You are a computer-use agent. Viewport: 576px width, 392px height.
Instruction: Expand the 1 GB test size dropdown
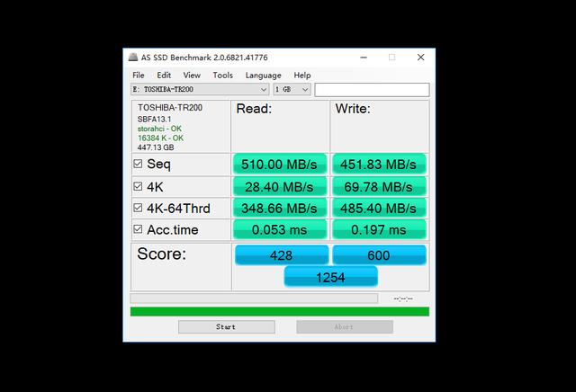292,89
